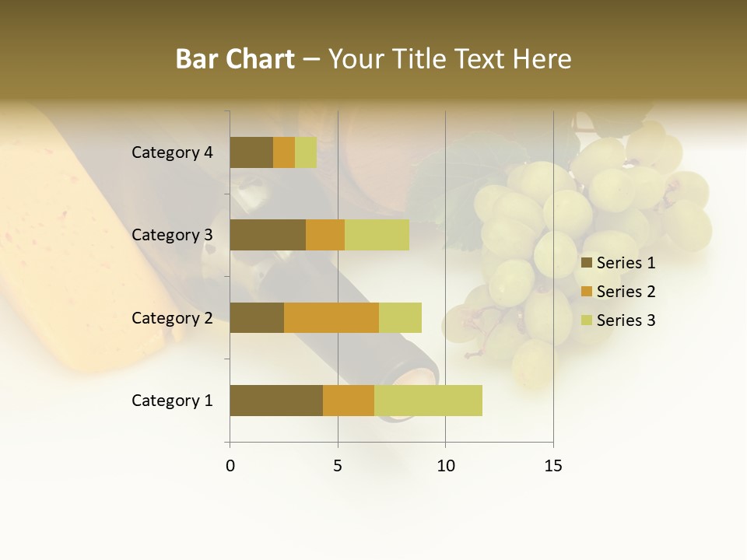Click the Category 3 axis label

(172, 235)
